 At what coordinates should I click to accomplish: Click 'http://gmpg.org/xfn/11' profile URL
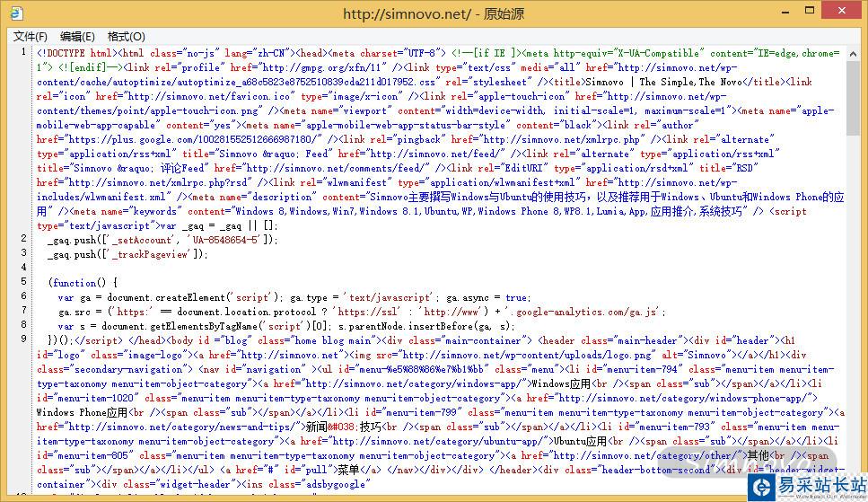pyautogui.click(x=321, y=67)
